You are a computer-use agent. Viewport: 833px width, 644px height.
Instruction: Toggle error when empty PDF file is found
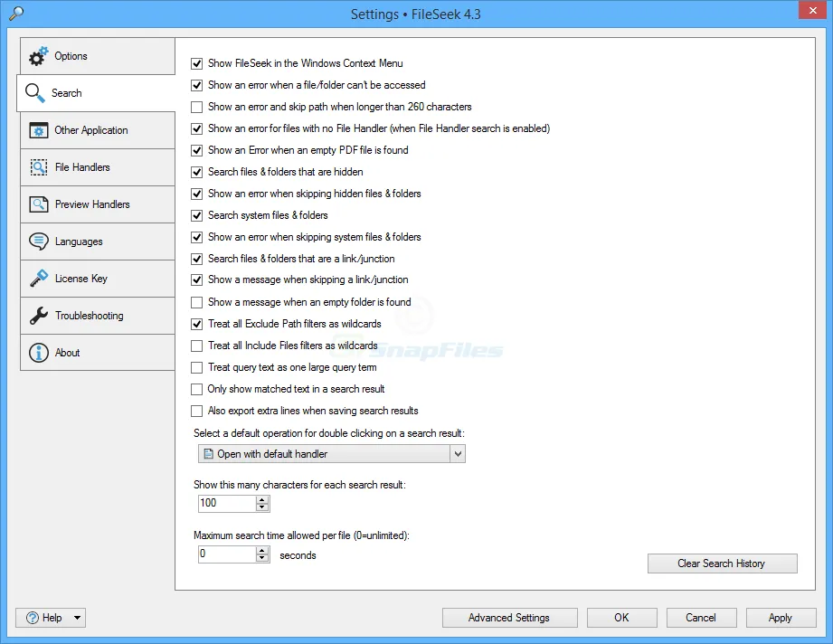[x=196, y=150]
